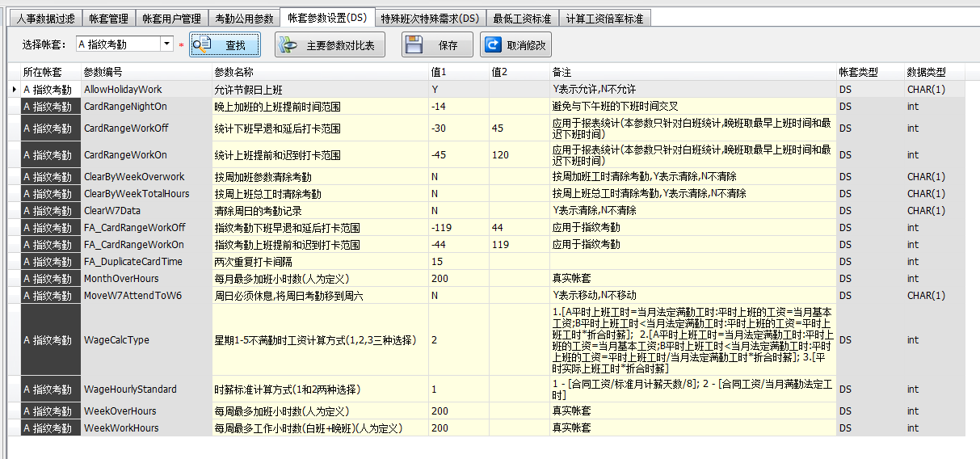Select the AllowHolidayWork row indicator arrow
The height and width of the screenshot is (459, 980).
tap(14, 89)
